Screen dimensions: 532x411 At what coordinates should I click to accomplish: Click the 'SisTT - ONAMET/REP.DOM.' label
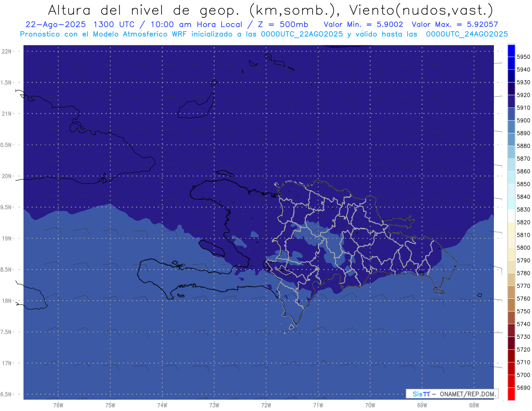[x=451, y=394]
